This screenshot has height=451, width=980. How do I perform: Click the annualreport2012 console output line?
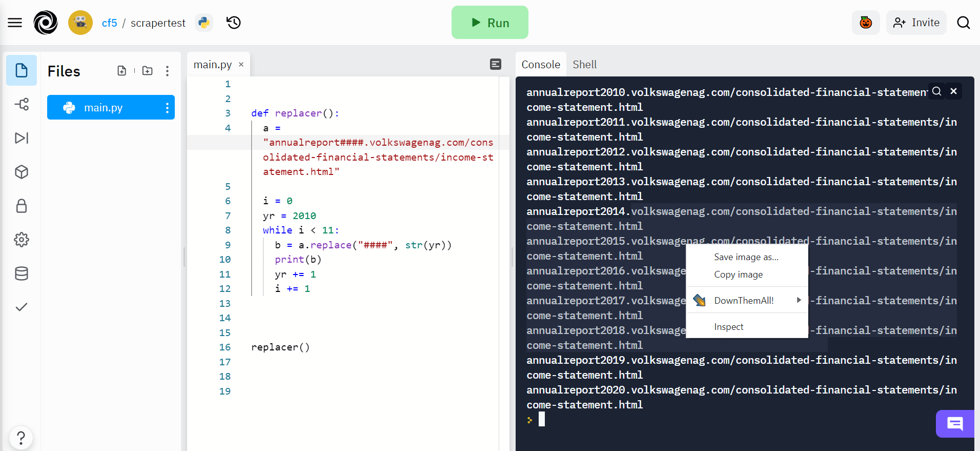(742, 159)
